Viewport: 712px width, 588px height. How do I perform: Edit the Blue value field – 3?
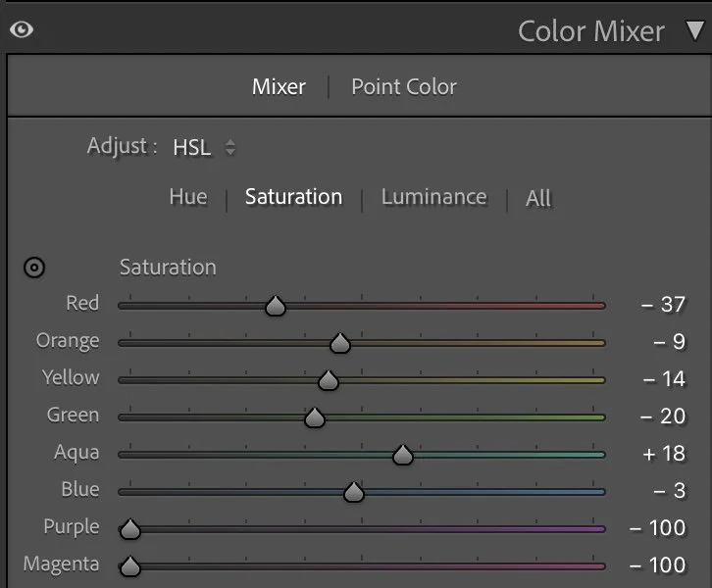[669, 490]
